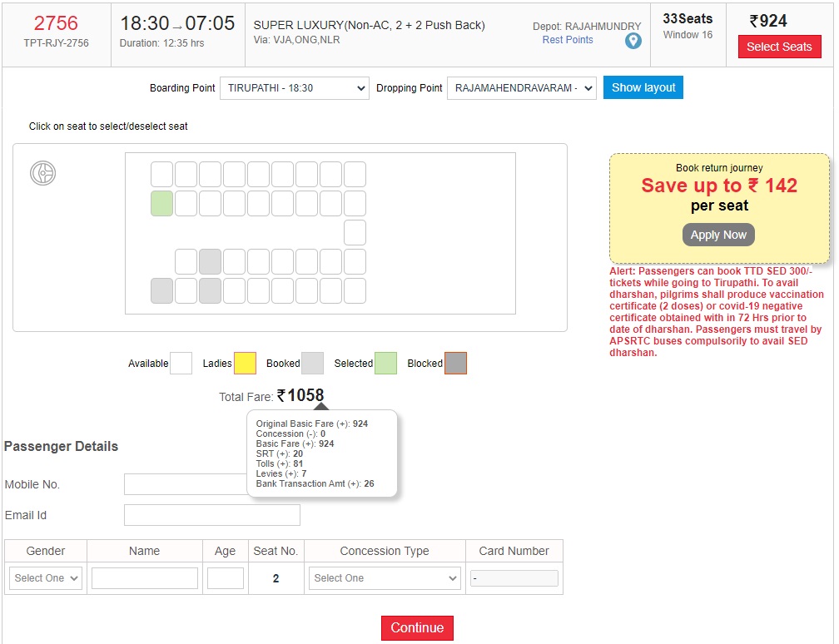
Task: Click the white Available legend box
Action: tap(181, 364)
